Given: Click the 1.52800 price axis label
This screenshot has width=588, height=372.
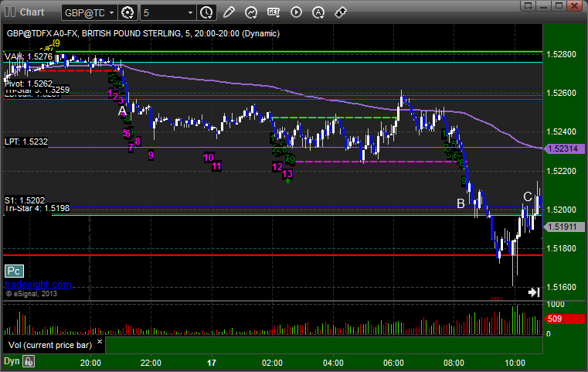Looking at the screenshot, I should point(561,54).
